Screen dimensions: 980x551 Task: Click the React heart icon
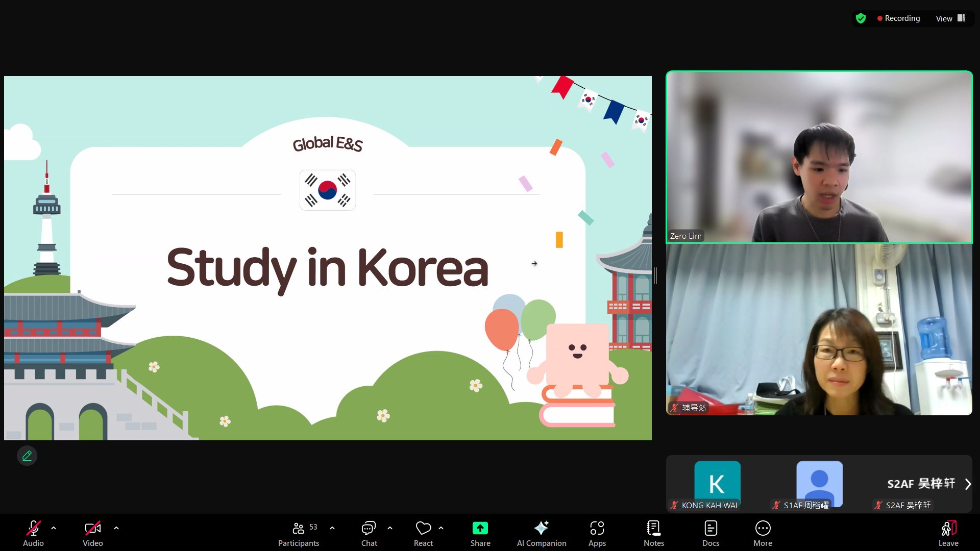click(x=423, y=528)
